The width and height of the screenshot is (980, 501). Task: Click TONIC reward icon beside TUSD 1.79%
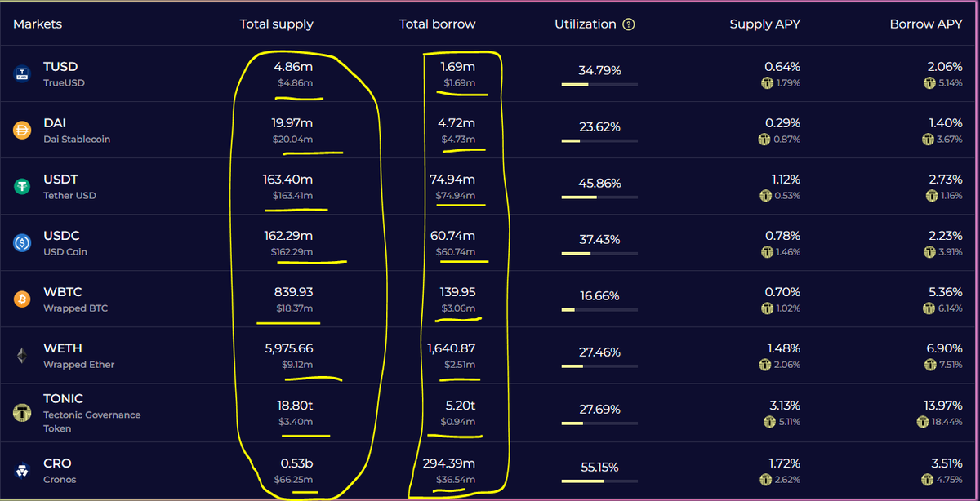[766, 83]
